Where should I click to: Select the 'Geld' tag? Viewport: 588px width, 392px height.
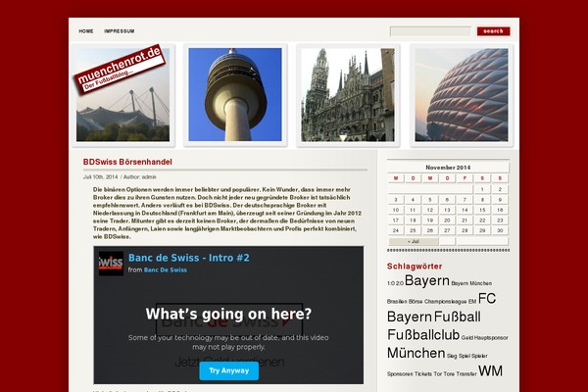[466, 337]
